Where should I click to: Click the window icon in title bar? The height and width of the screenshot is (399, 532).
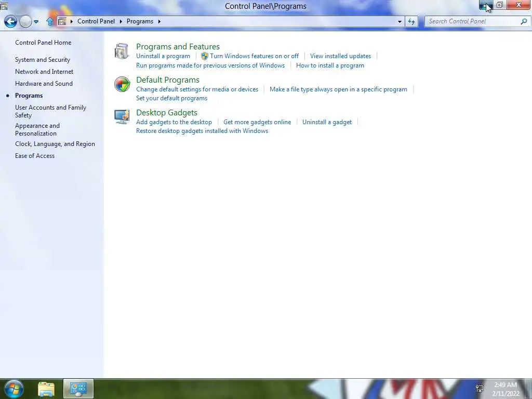point(4,5)
